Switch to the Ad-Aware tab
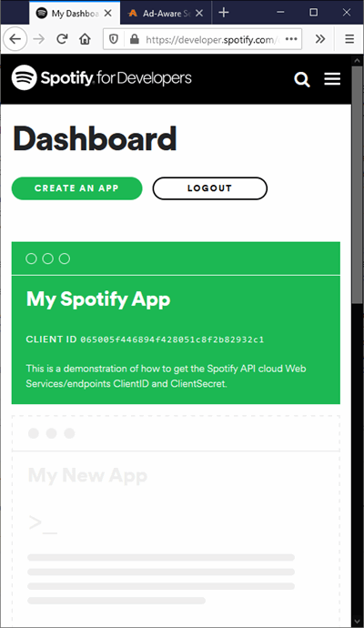This screenshot has height=628, width=364. (x=158, y=14)
